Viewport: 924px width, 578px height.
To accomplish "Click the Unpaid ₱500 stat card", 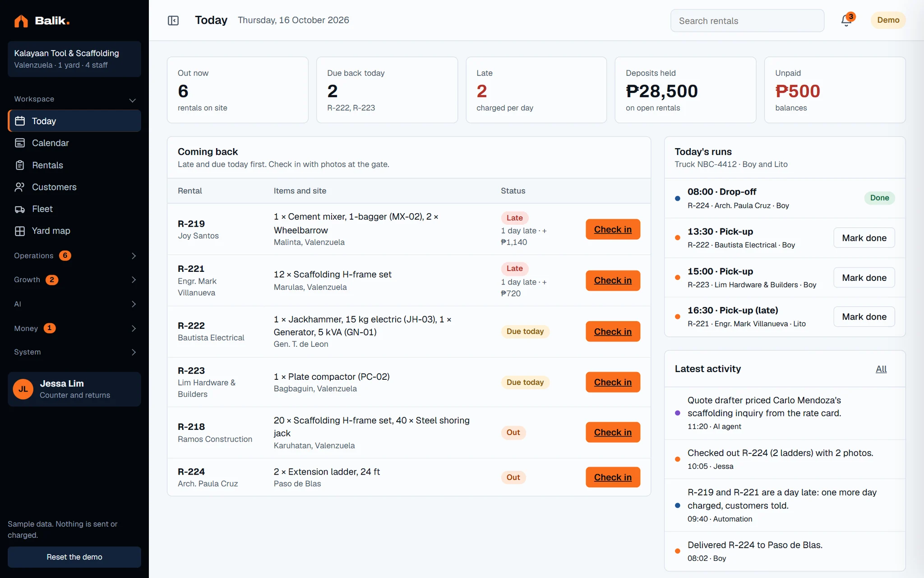I will tap(835, 90).
